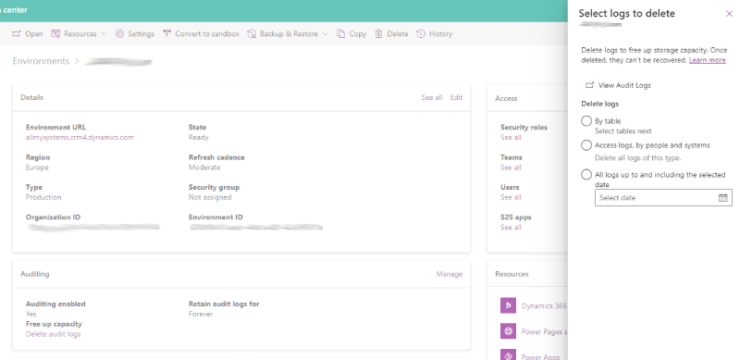The image size is (740, 360).
Task: Open the Power Pages resource link
Action: [544, 332]
